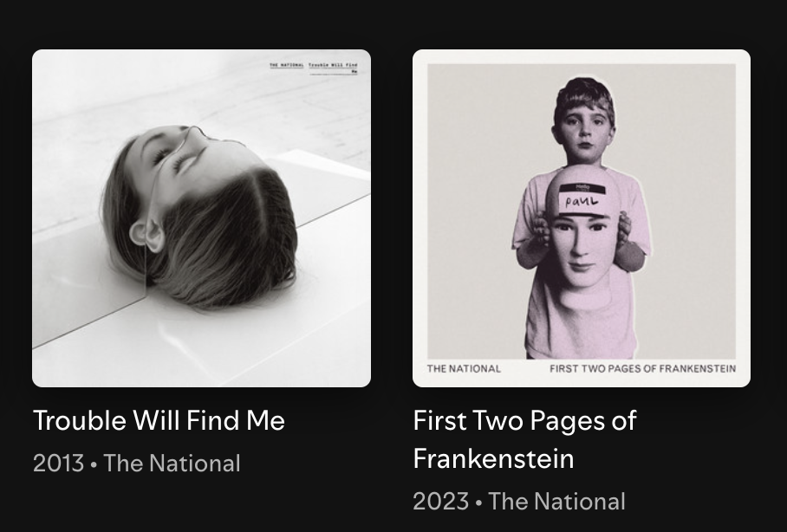Click tiny title text atop Trouble cover

[x=313, y=66]
